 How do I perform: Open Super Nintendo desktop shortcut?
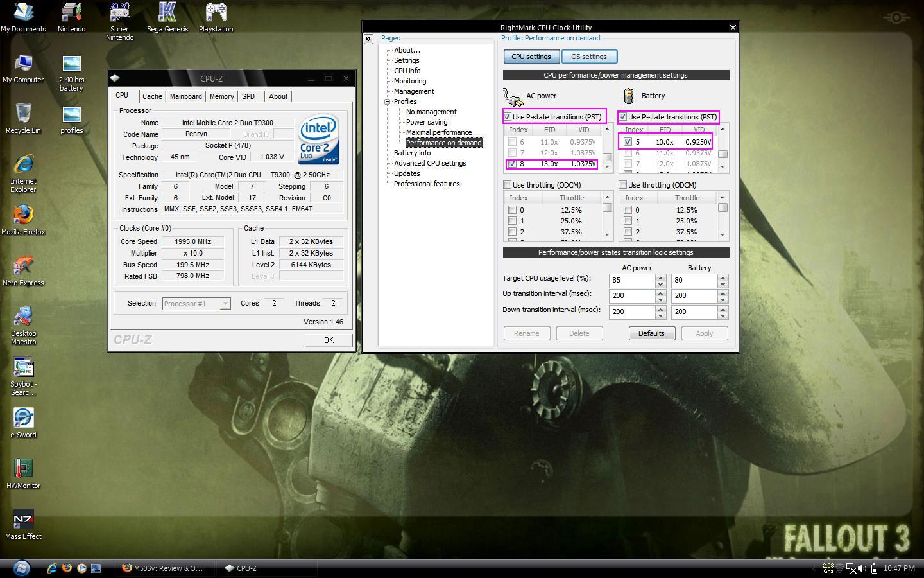pyautogui.click(x=119, y=21)
